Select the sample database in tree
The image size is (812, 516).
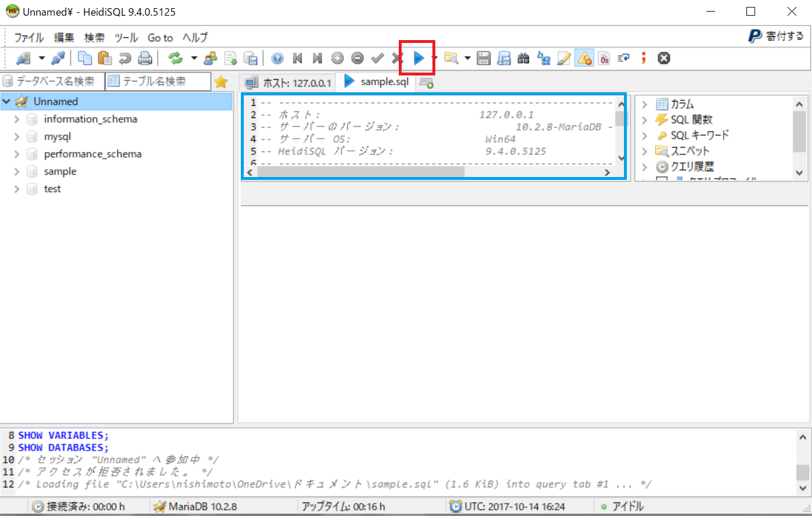tap(60, 171)
